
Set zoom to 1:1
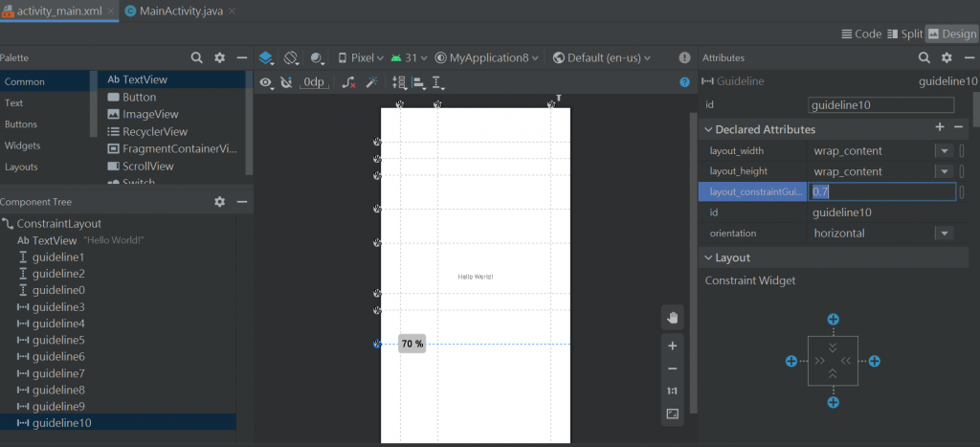673,391
